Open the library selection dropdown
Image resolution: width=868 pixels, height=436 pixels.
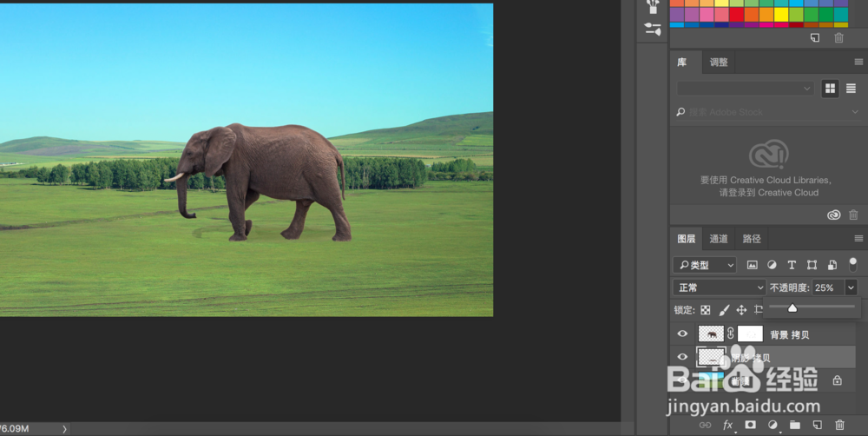coord(745,88)
